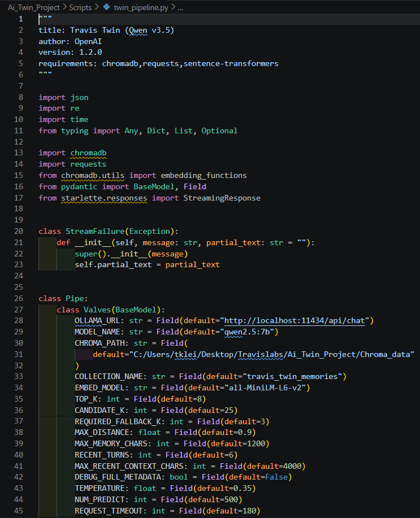Click 'self.partial_text' on line 23
Viewport: 420px width, 518px height.
(x=113, y=264)
